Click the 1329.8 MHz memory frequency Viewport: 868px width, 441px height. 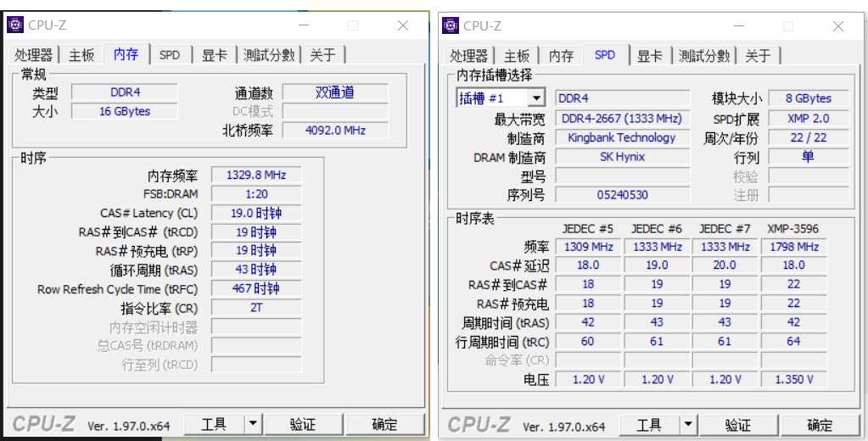point(256,176)
